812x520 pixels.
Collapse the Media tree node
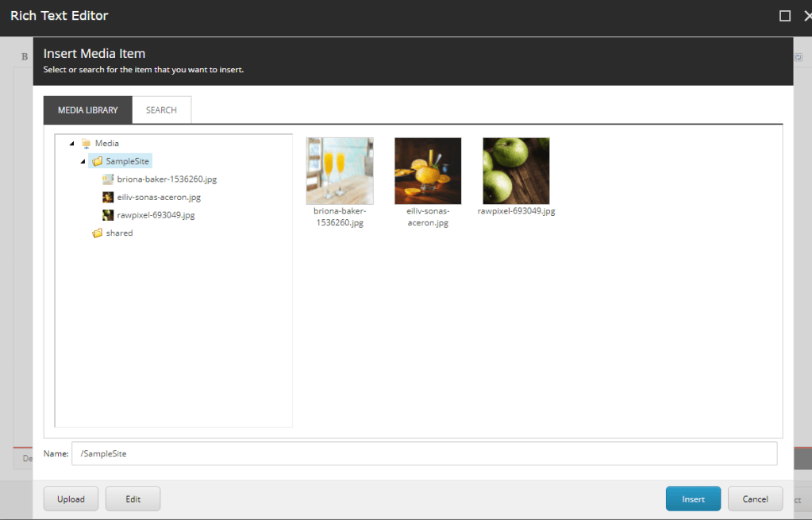72,144
